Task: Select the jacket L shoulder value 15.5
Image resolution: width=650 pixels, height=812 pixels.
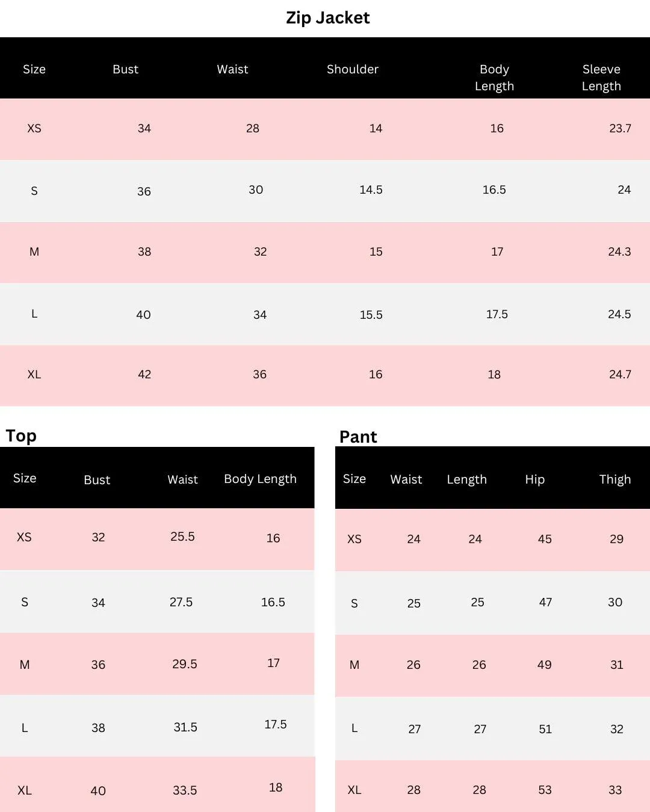Action: (371, 315)
